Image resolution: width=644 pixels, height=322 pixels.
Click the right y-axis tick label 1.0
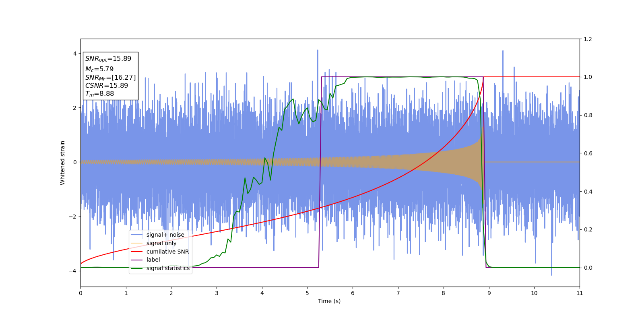coord(588,77)
